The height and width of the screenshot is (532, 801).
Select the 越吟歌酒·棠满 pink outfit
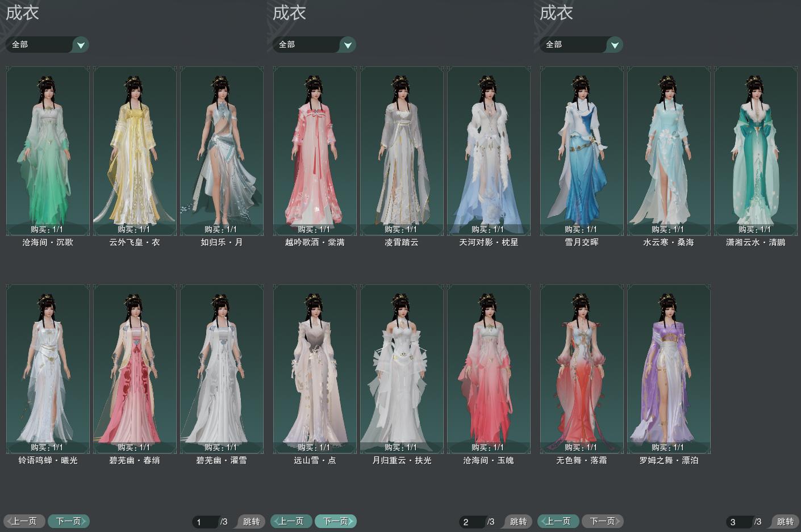click(315, 150)
